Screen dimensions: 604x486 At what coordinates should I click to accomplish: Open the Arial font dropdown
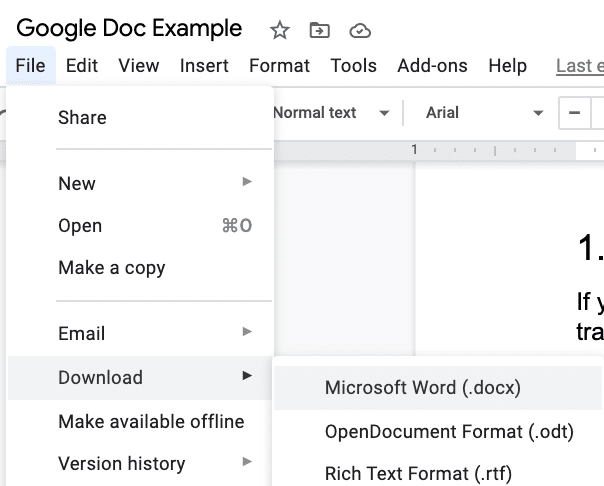pos(485,113)
